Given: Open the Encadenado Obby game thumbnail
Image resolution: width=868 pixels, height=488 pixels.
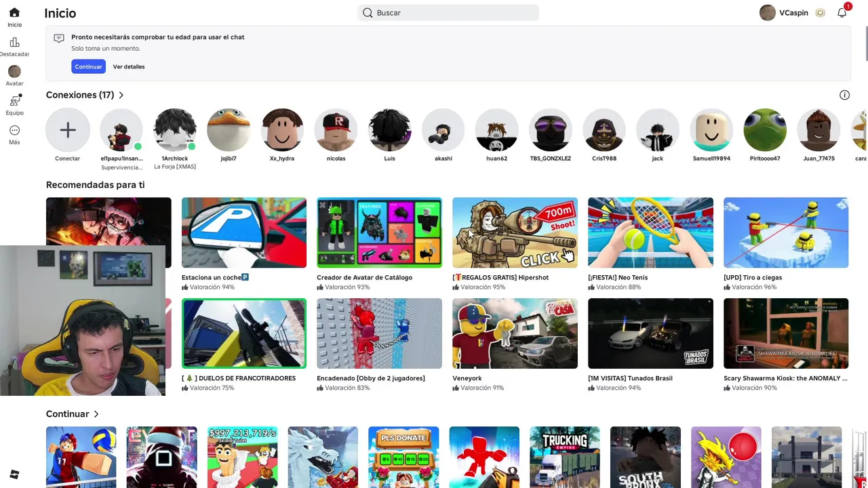Looking at the screenshot, I should tap(379, 333).
